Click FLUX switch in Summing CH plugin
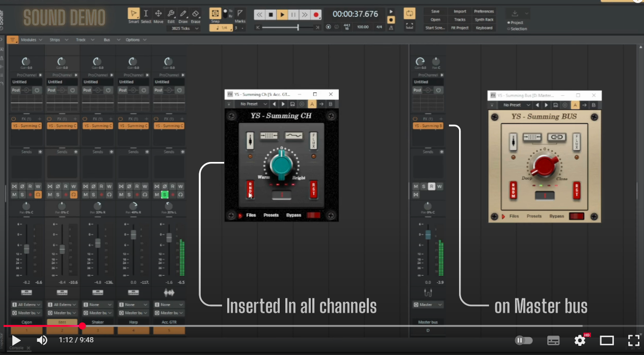Viewport: 644px width, 355px height. coord(314,141)
